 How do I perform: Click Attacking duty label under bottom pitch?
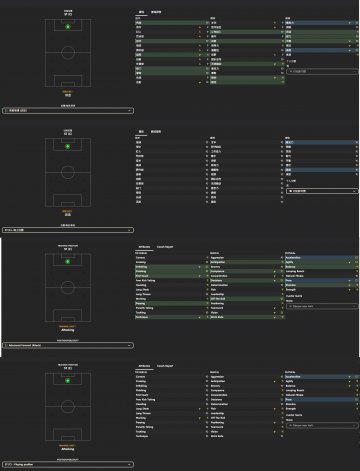(68, 449)
